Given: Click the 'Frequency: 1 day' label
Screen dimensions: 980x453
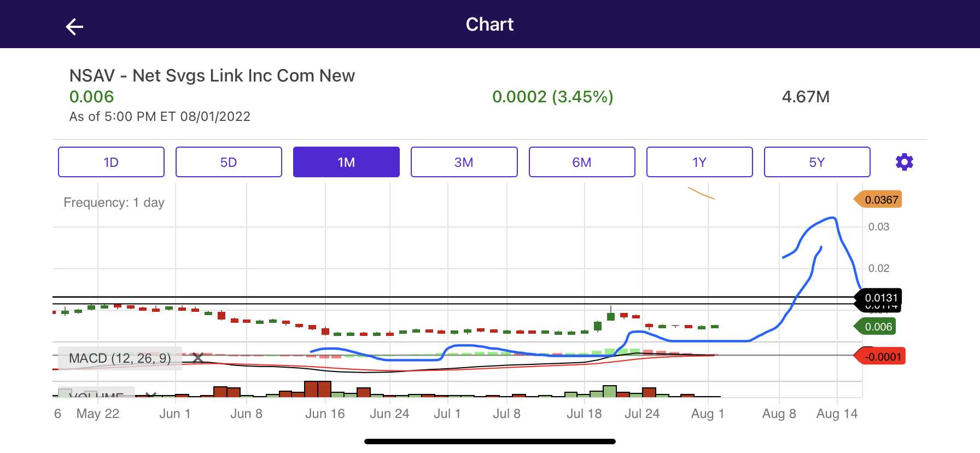Looking at the screenshot, I should click(x=114, y=202).
